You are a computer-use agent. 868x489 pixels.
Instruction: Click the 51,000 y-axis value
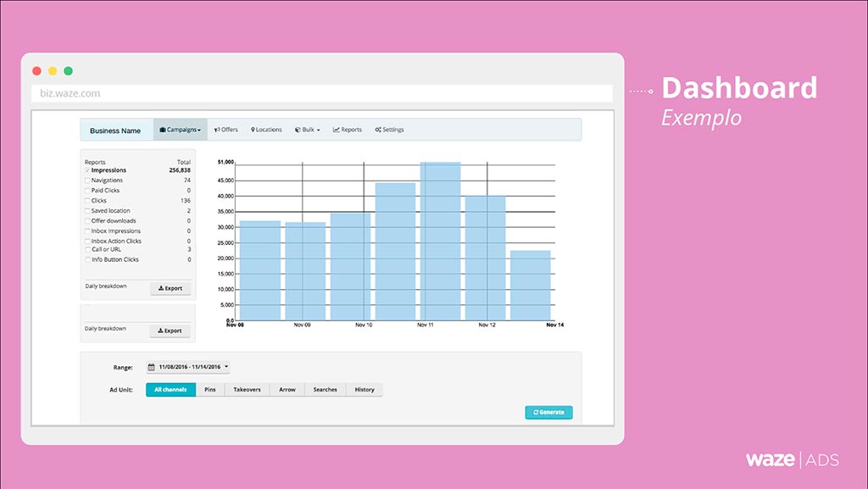[225, 162]
